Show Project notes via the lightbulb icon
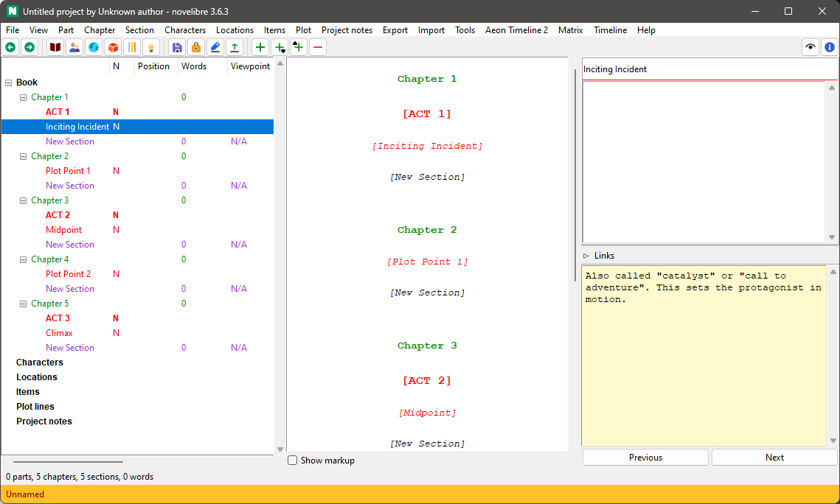840x504 pixels. (x=150, y=46)
